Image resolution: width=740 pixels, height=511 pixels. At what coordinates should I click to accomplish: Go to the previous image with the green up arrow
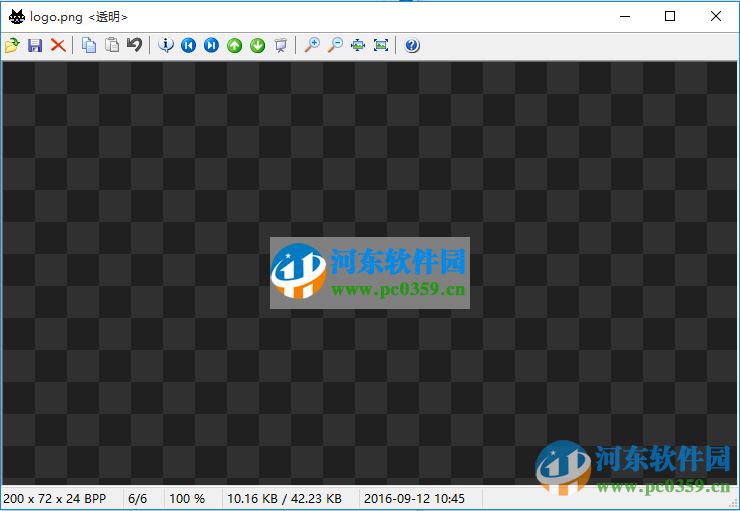click(235, 45)
